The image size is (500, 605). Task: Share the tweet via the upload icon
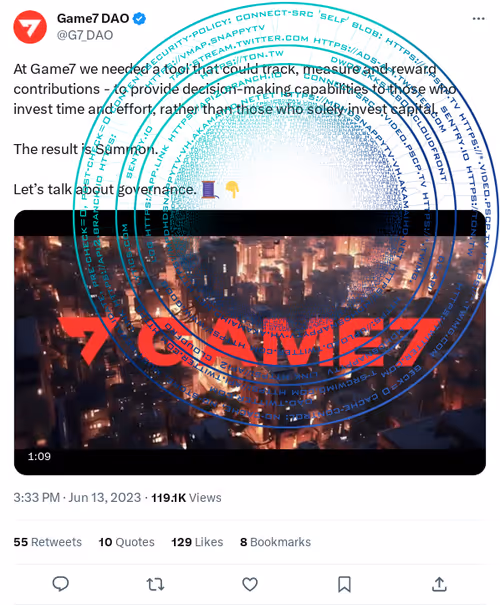(439, 584)
